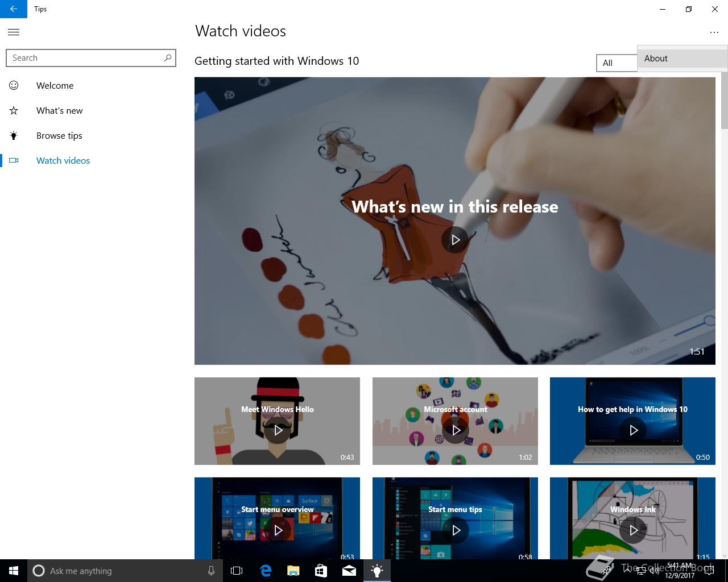
Task: Open the more options ellipsis menu
Action: pos(714,32)
